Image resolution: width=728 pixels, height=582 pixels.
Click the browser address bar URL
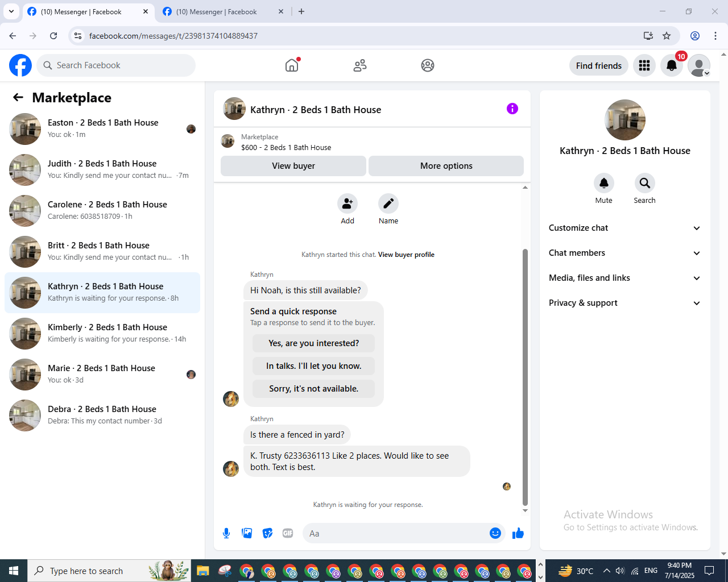(173, 36)
